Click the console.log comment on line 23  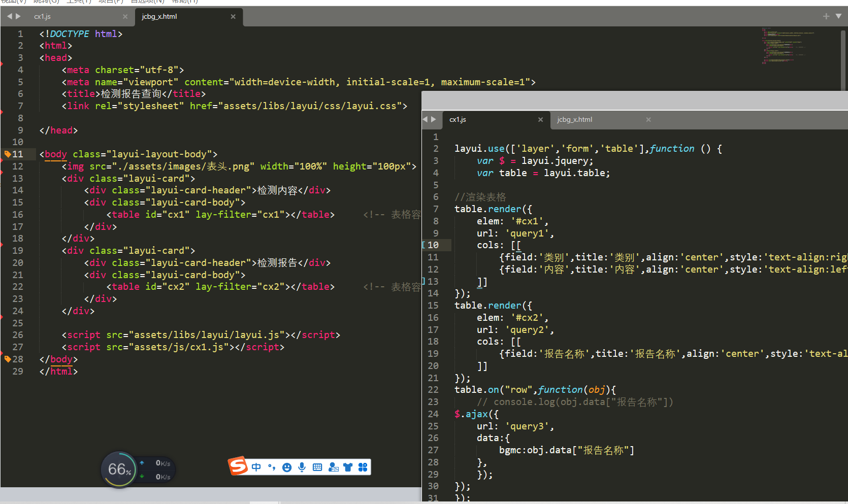[x=575, y=401]
